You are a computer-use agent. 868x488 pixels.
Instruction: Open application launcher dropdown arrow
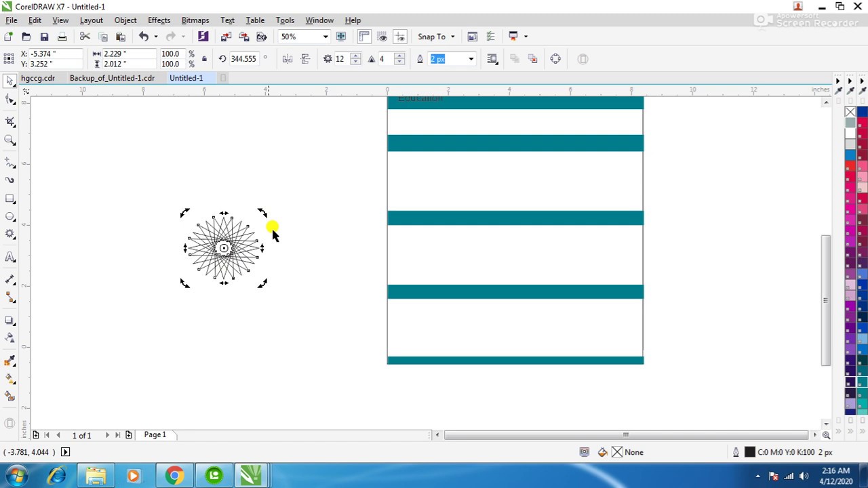tap(526, 37)
